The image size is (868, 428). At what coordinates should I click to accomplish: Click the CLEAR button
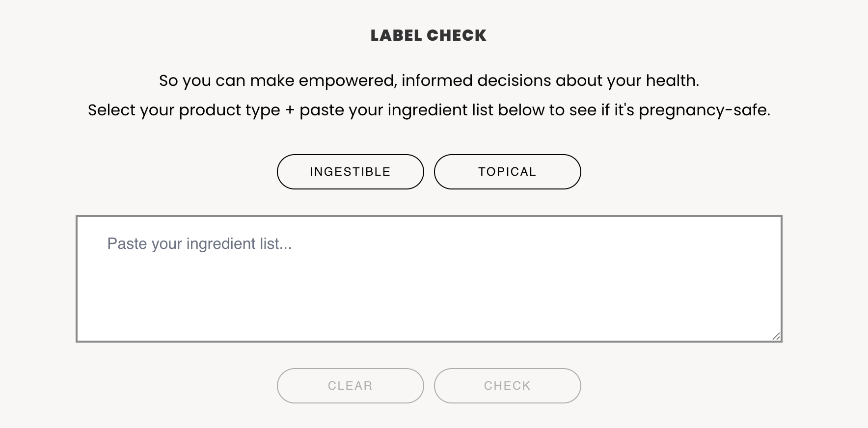click(350, 386)
